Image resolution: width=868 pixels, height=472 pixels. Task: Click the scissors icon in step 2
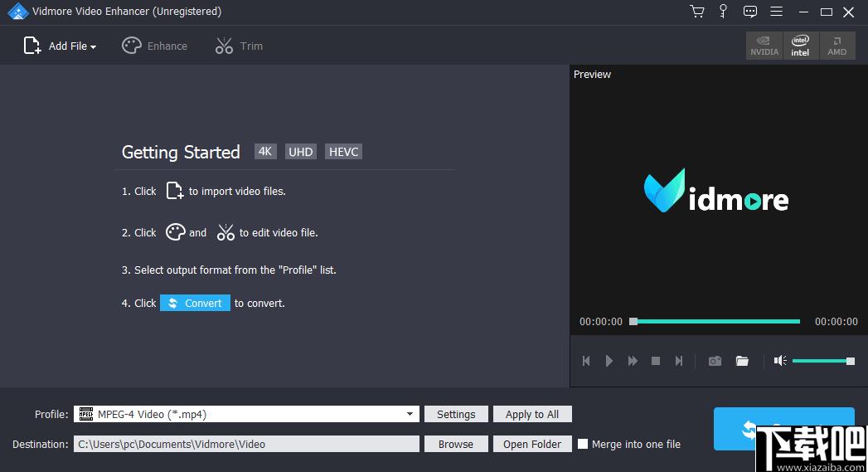point(225,232)
